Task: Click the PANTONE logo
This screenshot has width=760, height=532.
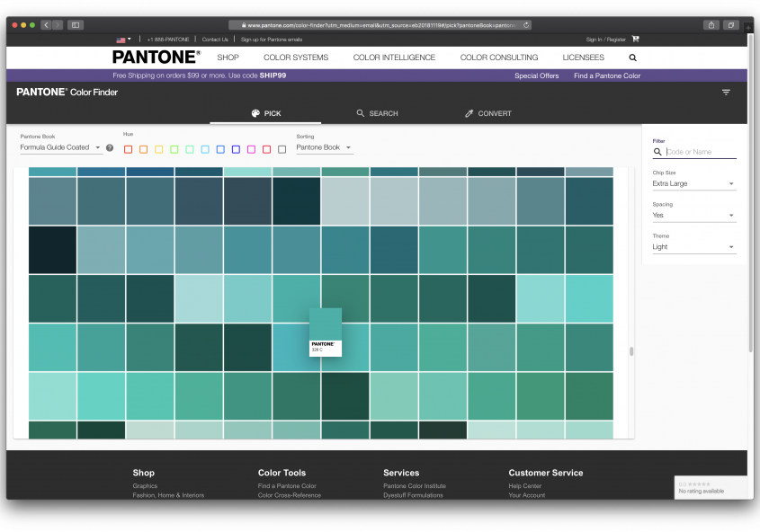Action: tap(156, 58)
